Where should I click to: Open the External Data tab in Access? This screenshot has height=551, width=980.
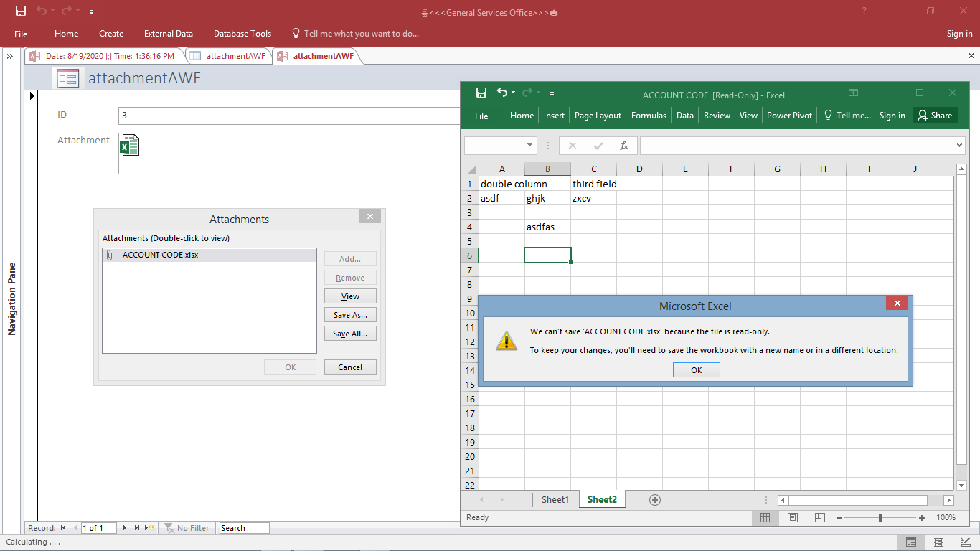click(x=168, y=34)
